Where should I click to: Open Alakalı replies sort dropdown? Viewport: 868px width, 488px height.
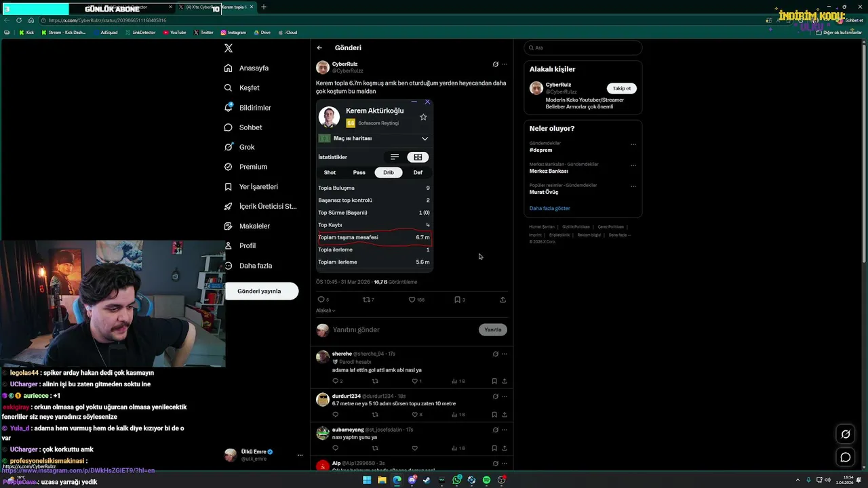tap(325, 310)
